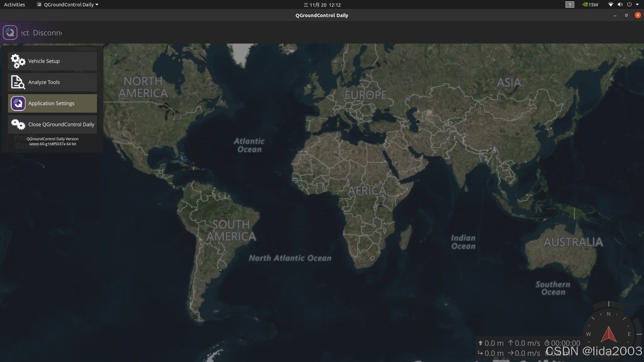Open the system menu dropdown arrow
644x362 pixels.
coord(637,5)
